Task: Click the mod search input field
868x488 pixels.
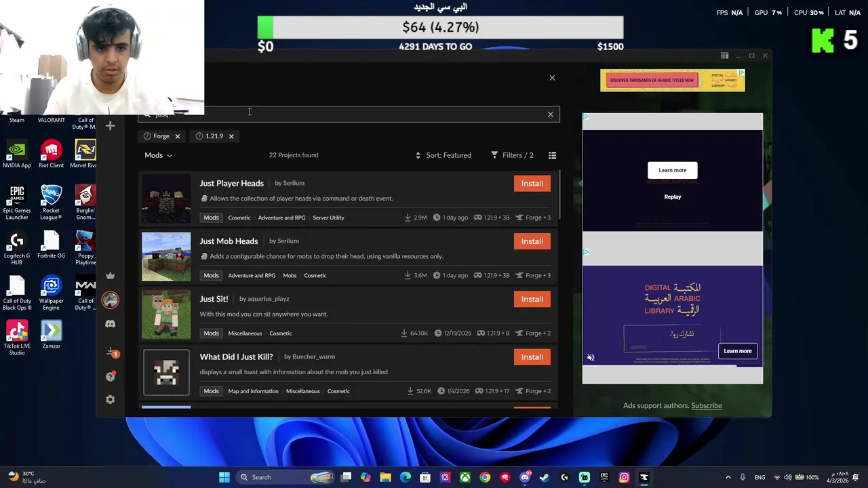Action: pos(348,114)
